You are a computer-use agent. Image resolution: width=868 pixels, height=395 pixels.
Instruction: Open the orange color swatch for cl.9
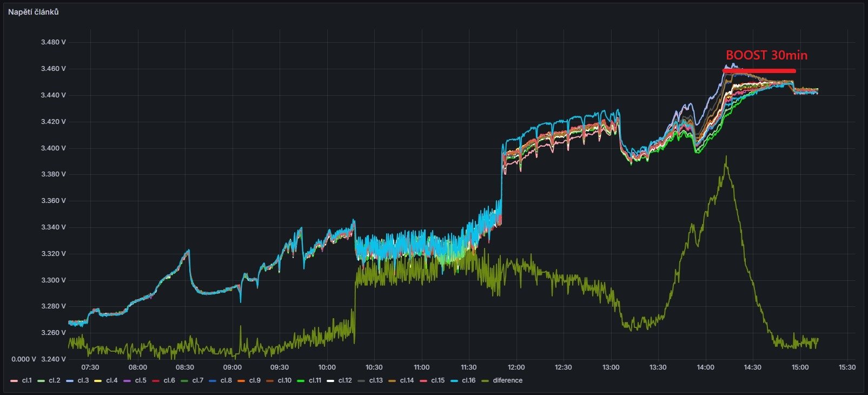tap(241, 381)
